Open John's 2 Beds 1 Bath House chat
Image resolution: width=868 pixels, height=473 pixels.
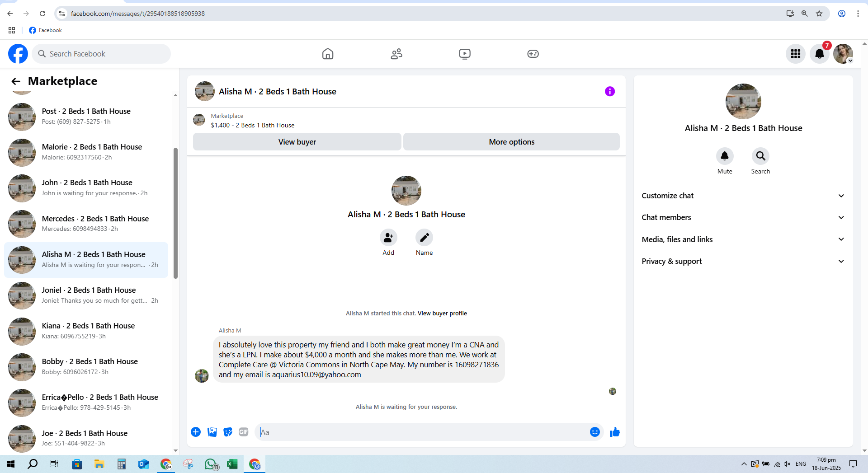pos(86,188)
